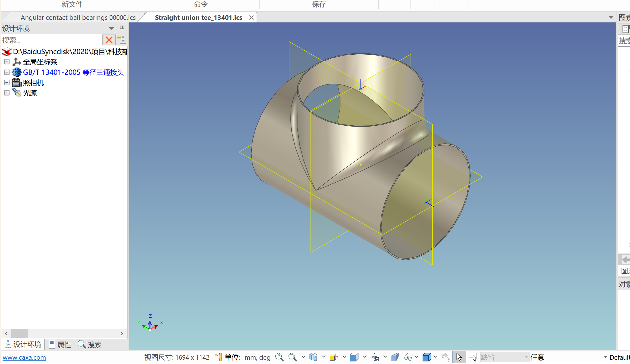
Task: Click the zoom to fit magnifier icon
Action: point(279,357)
